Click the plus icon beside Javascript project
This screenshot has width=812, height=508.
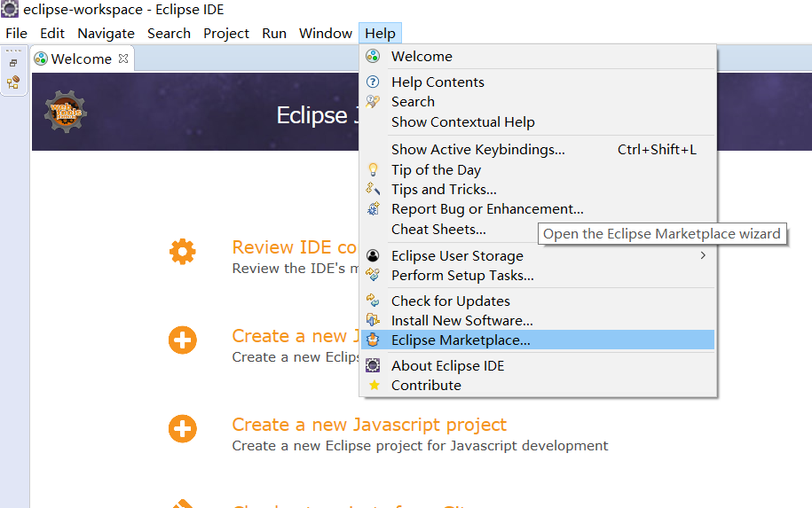(x=182, y=429)
